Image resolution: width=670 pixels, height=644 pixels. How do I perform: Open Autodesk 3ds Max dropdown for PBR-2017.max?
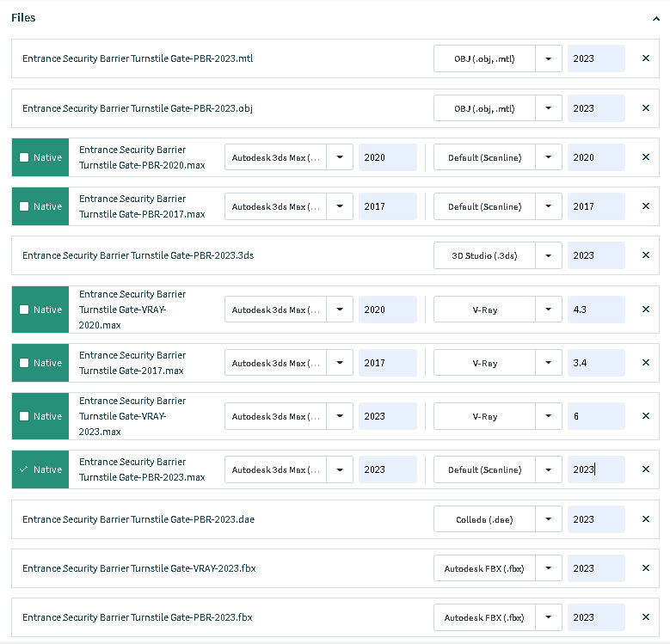click(340, 206)
